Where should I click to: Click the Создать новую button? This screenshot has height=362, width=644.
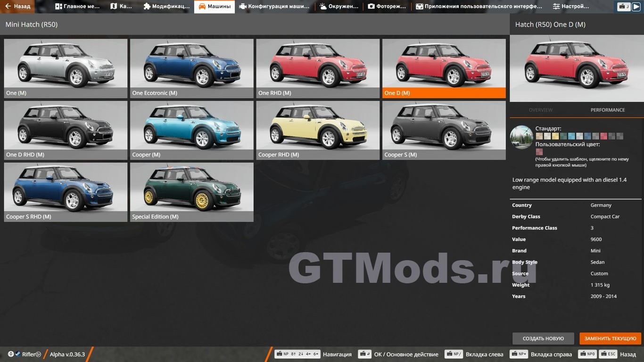(x=543, y=338)
